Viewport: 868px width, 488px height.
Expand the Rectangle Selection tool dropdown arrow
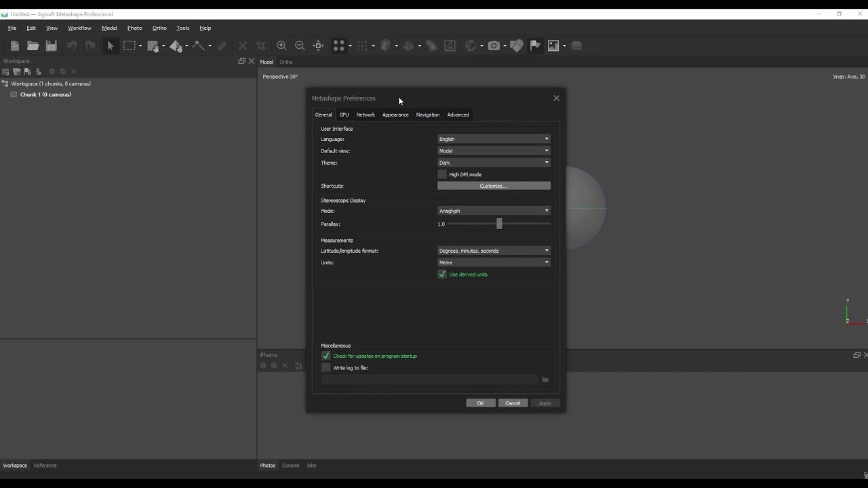[x=140, y=46]
